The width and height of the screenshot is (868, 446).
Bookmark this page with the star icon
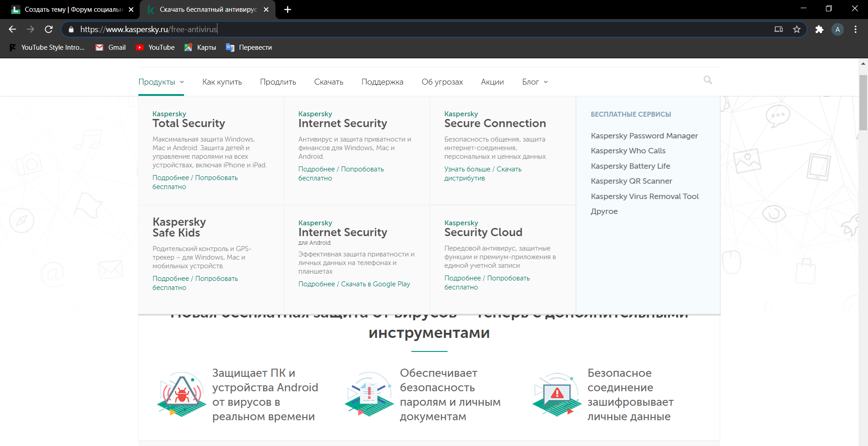click(x=797, y=29)
